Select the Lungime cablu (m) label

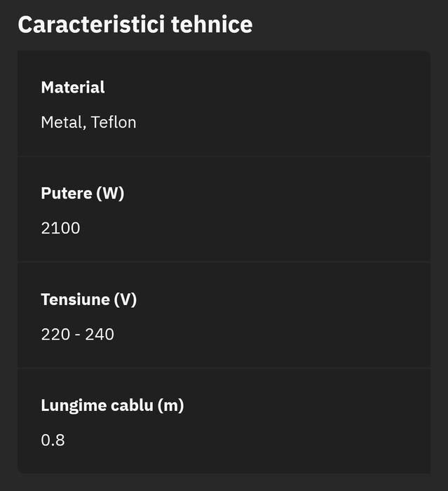(112, 405)
